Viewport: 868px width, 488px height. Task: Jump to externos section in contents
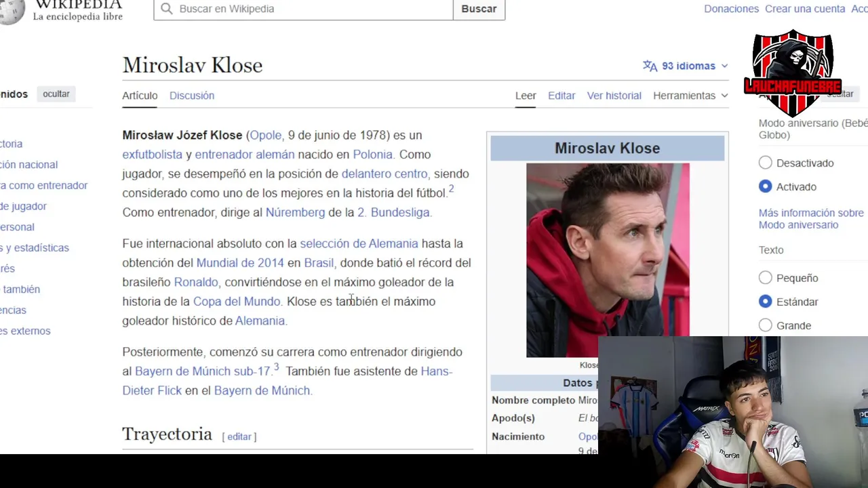(x=25, y=331)
